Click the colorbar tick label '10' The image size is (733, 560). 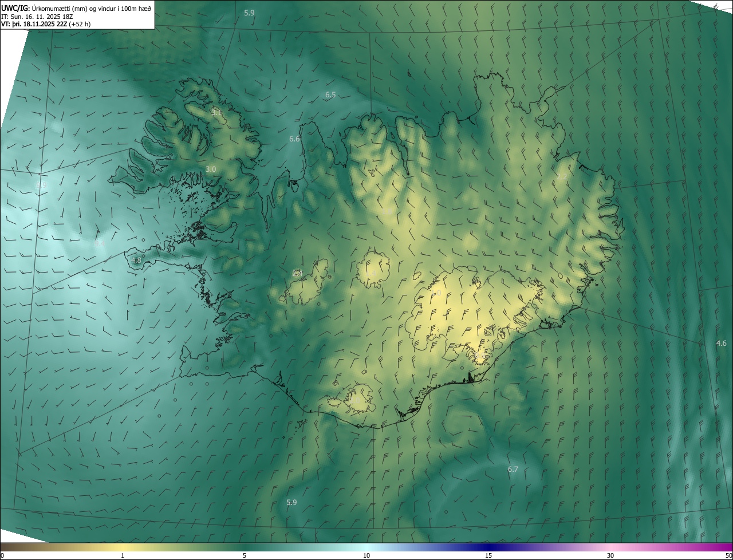click(366, 555)
